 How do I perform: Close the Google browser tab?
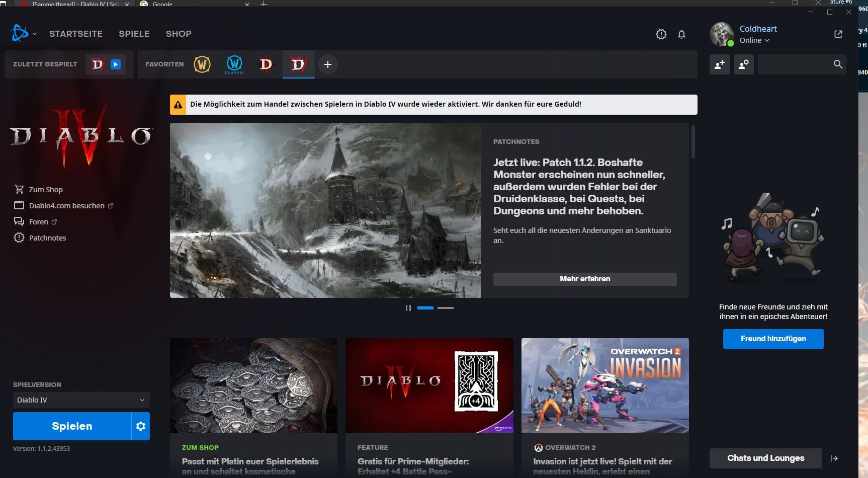(247, 4)
